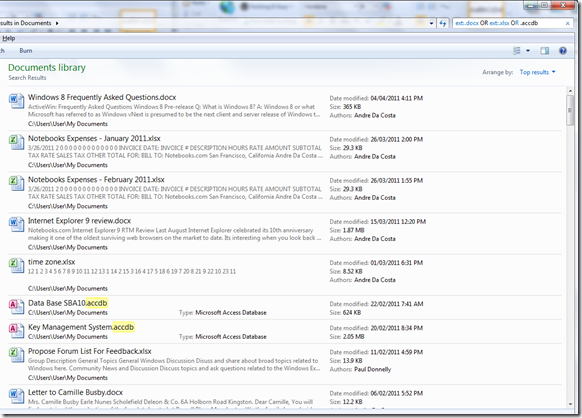Click the scrollbar down arrow
The height and width of the screenshot is (418, 582).
click(570, 404)
